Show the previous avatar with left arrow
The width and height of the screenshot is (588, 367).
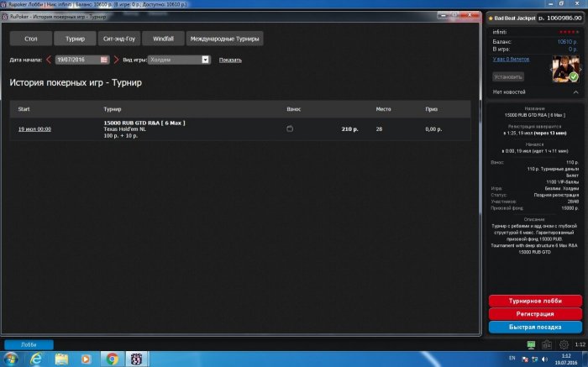pyautogui.click(x=550, y=69)
